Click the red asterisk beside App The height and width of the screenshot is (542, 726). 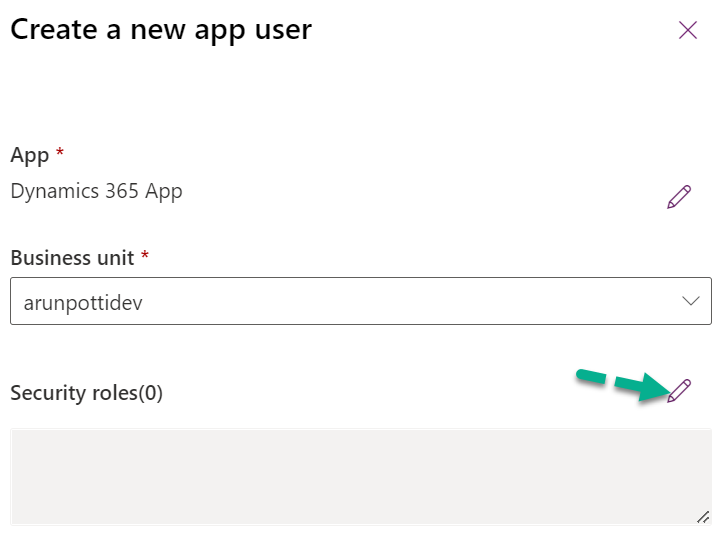tap(60, 154)
